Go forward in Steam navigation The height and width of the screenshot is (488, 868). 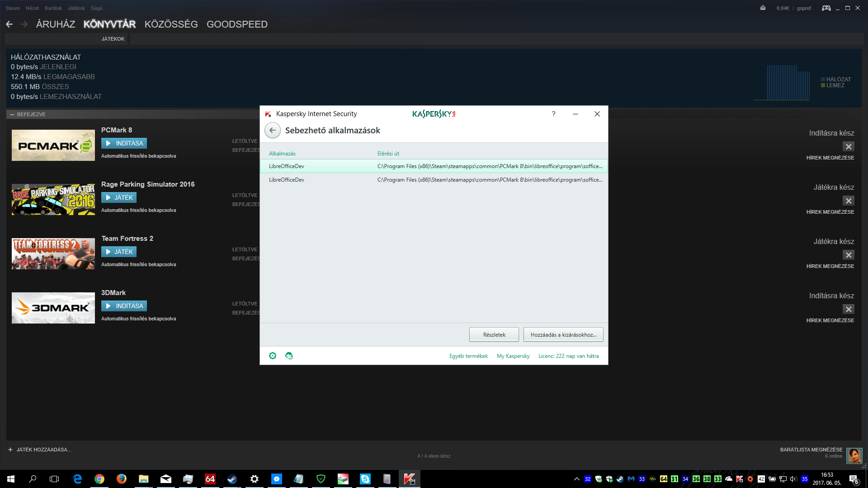click(x=24, y=24)
